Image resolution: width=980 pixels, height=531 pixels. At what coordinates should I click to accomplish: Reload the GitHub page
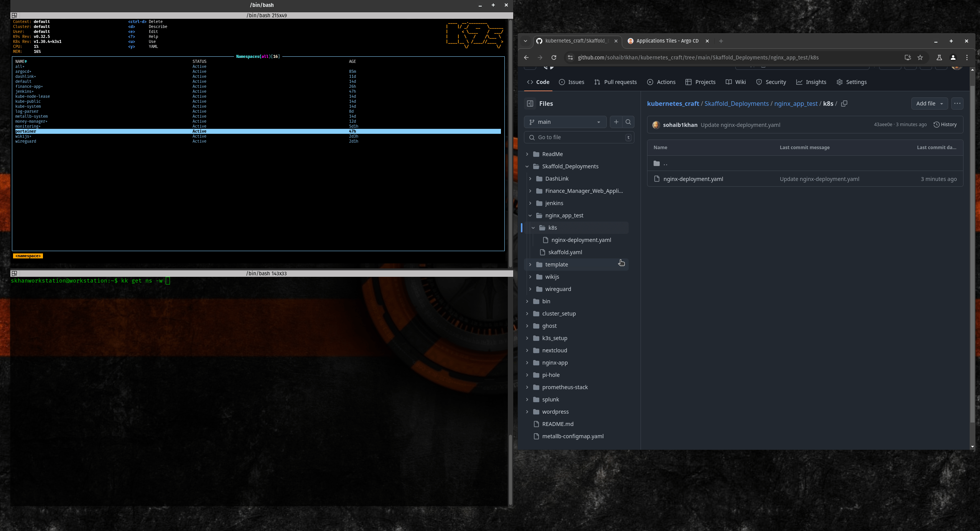[554, 58]
